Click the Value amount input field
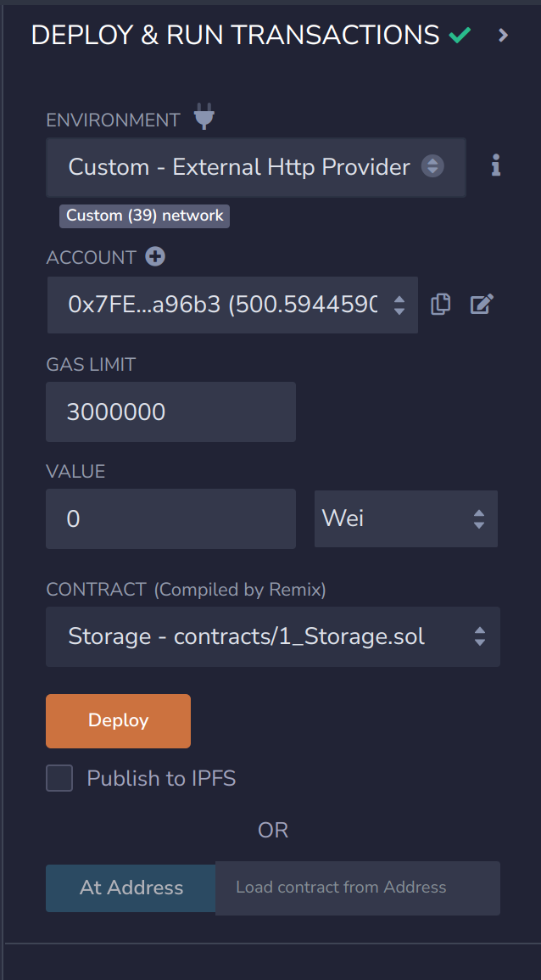The image size is (541, 980). (170, 518)
